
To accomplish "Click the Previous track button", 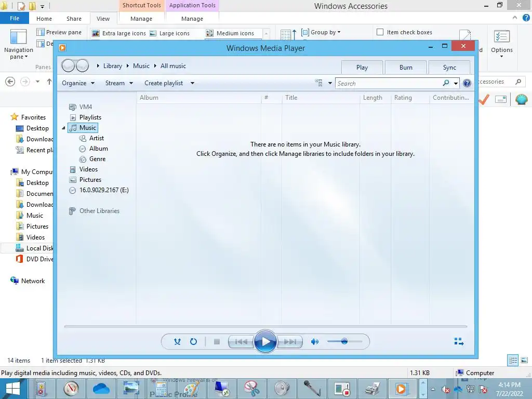I will tap(241, 342).
